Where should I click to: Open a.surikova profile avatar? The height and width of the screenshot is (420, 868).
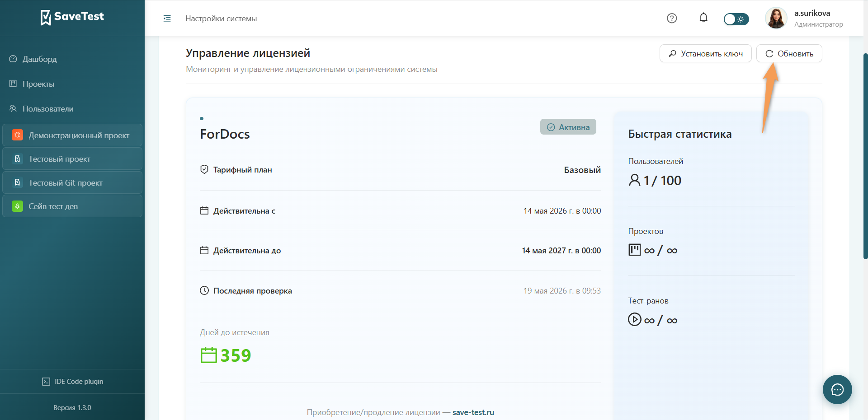pyautogui.click(x=776, y=18)
